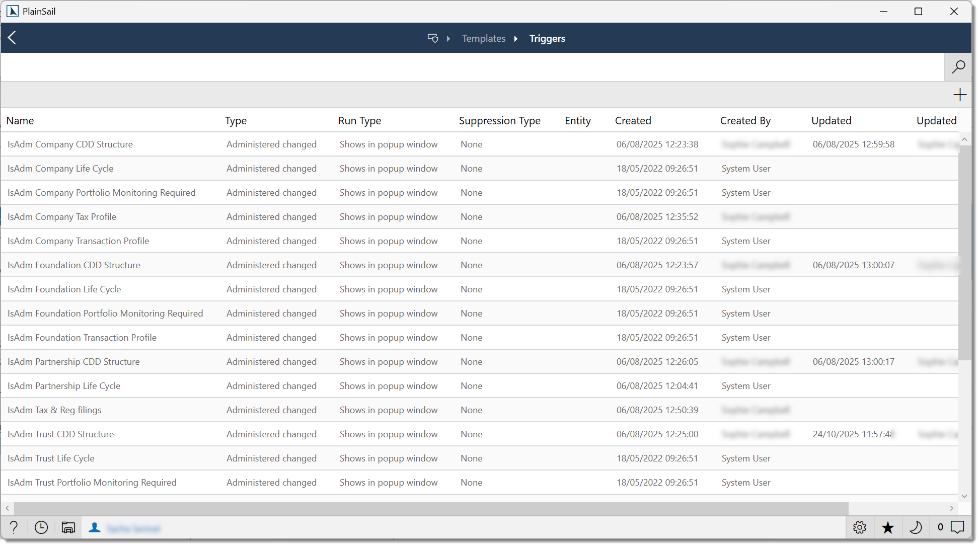Screen dimensions: 980x547
Task: Click the save disk icon in status bar
Action: [x=68, y=527]
